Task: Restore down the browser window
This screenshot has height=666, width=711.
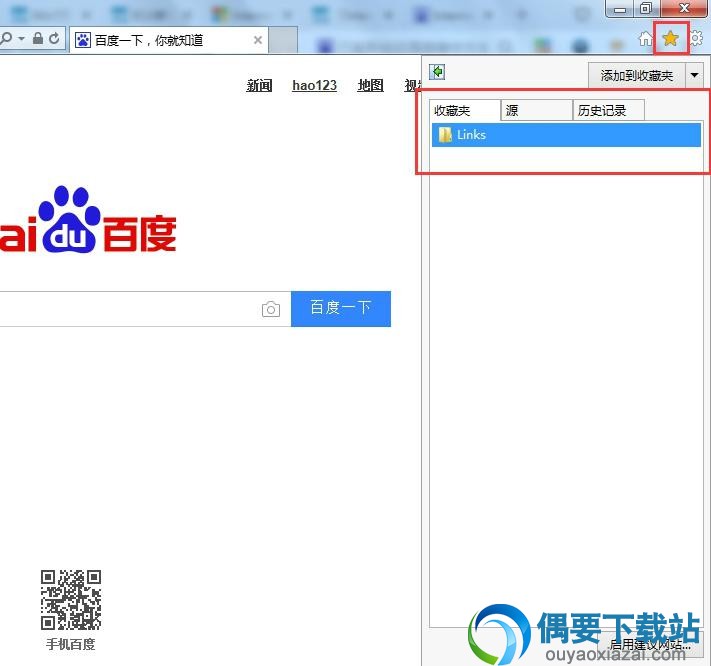Action: pos(646,8)
